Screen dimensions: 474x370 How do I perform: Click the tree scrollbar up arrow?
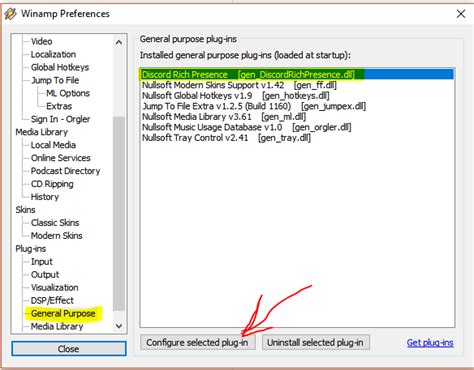(x=119, y=42)
